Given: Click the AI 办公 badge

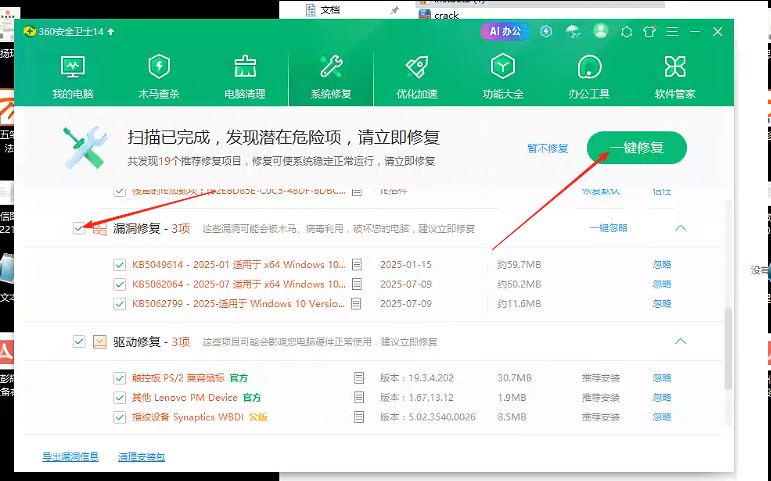Looking at the screenshot, I should point(504,31).
